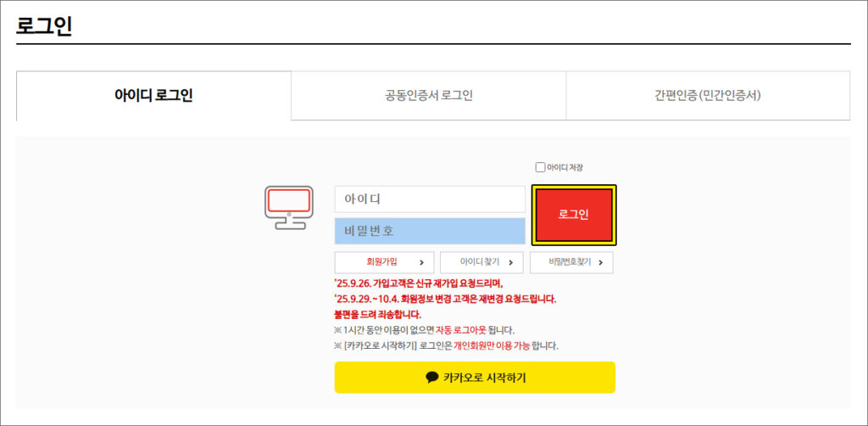Enable the 아이디 저장 checkbox

(541, 167)
